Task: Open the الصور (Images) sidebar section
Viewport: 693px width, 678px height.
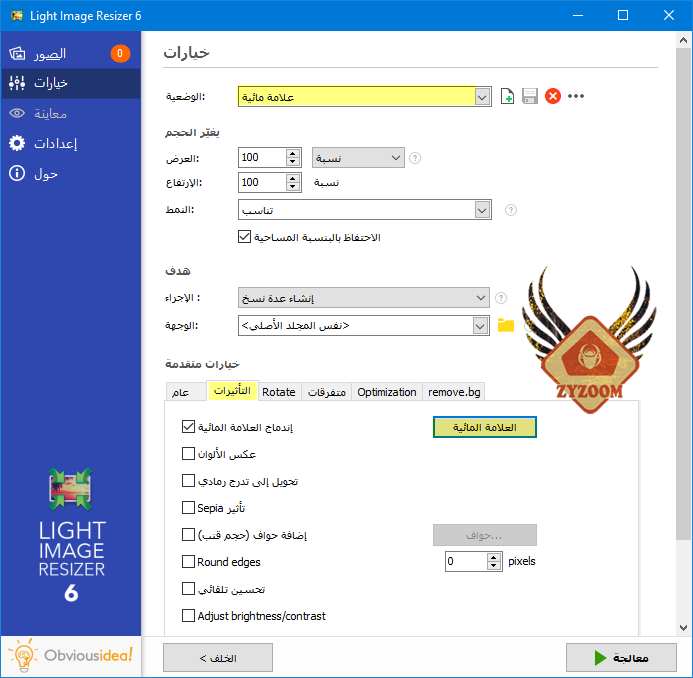Action: pyautogui.click(x=71, y=53)
